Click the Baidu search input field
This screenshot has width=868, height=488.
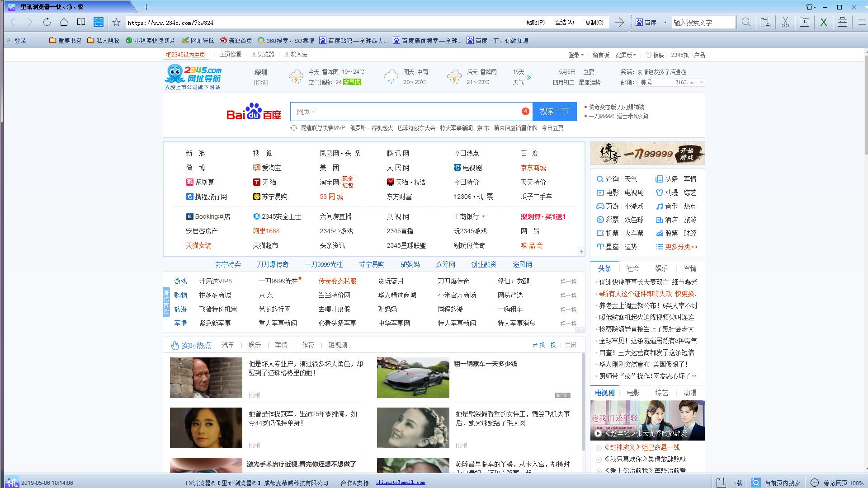416,112
